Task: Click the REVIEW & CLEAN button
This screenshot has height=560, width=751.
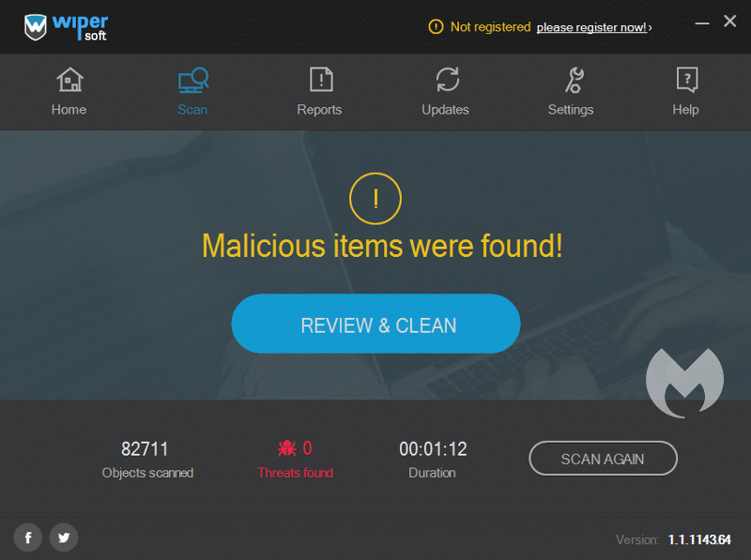Action: [x=376, y=324]
